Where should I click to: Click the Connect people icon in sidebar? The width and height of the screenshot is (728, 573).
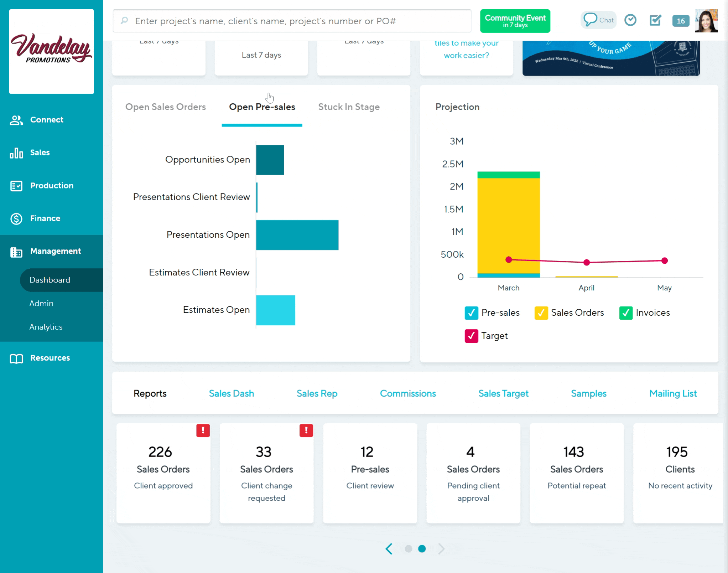[x=16, y=120]
